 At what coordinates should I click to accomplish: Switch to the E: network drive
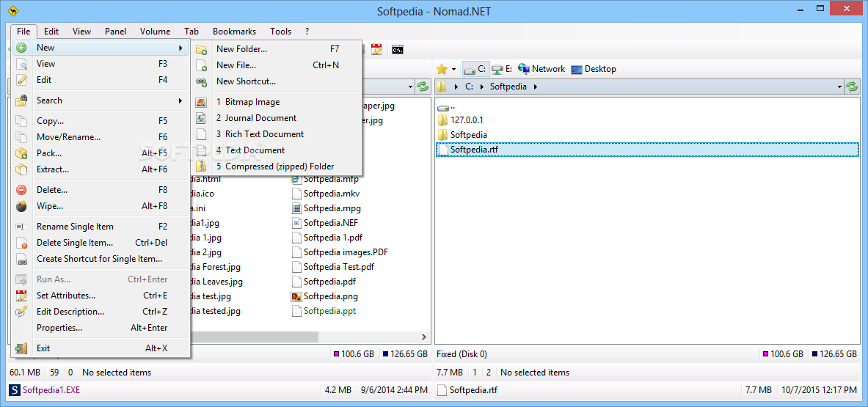tap(502, 69)
